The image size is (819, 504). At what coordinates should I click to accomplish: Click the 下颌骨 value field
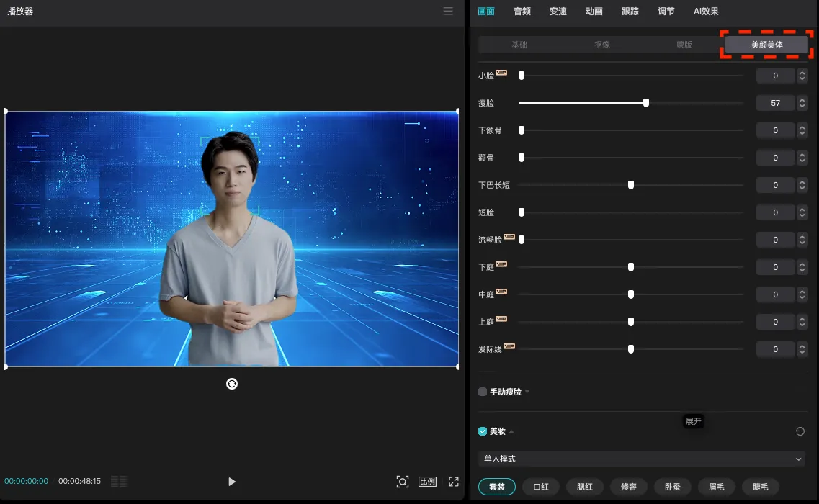(x=775, y=130)
